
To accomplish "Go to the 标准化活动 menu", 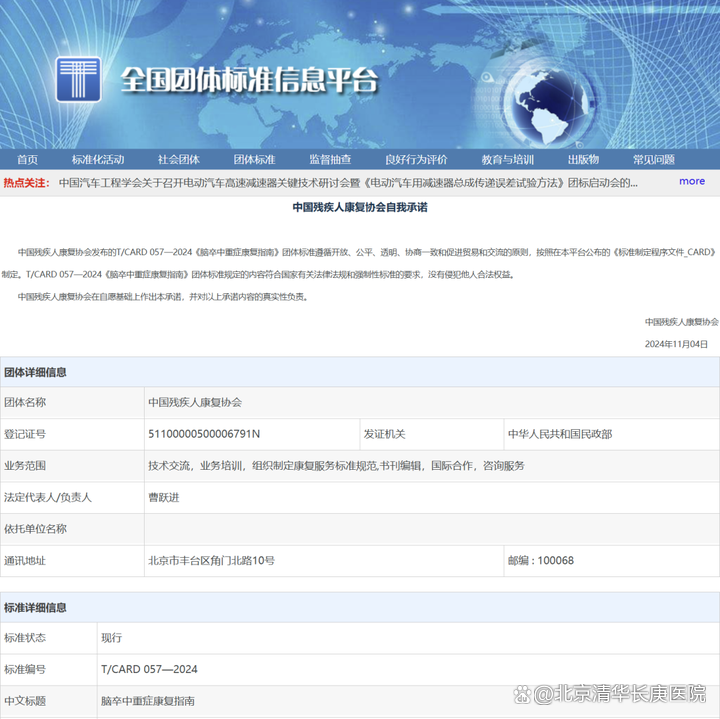I will click(x=98, y=160).
